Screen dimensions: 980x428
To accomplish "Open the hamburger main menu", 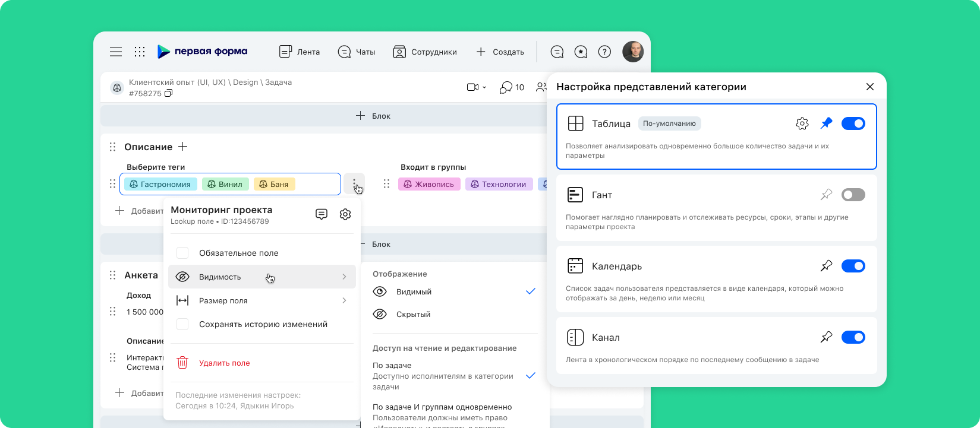I will (116, 52).
